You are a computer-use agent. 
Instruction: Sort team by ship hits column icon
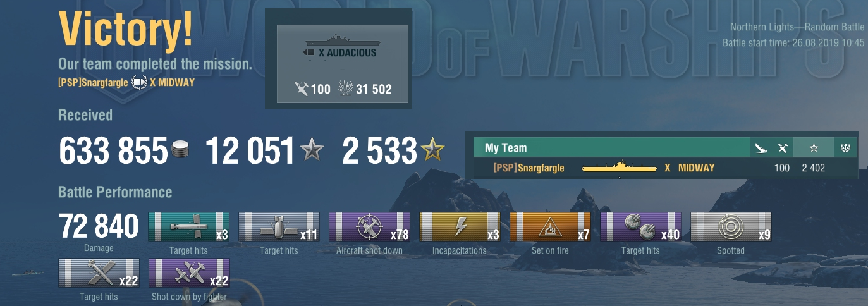pos(761,148)
